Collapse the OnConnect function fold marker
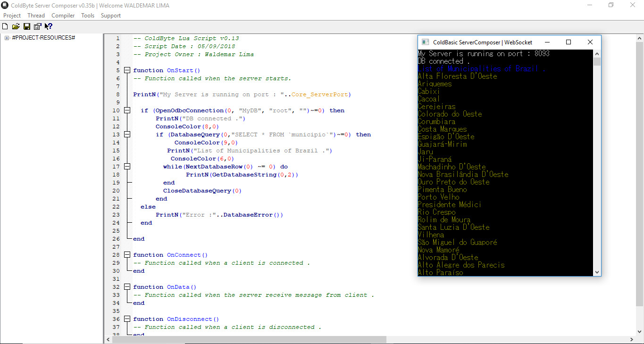The height and width of the screenshot is (344, 644). [126, 254]
